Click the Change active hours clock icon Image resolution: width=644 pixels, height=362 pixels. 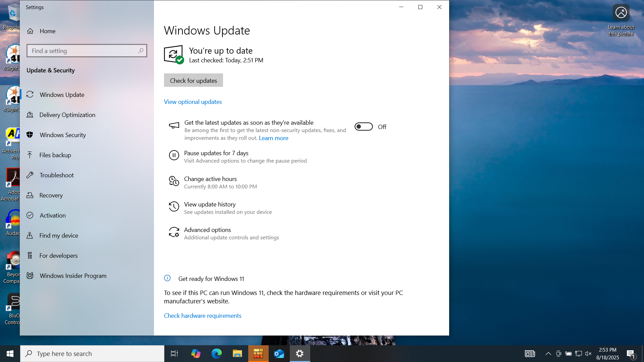click(174, 181)
